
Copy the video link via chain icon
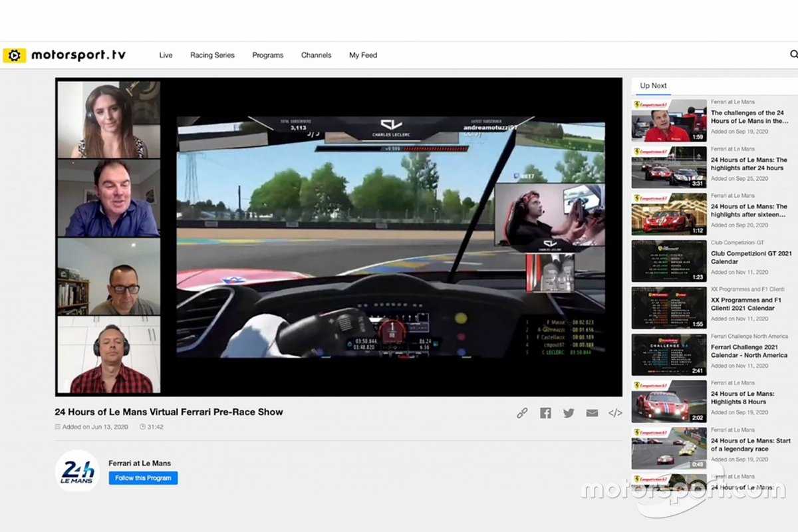coord(522,413)
